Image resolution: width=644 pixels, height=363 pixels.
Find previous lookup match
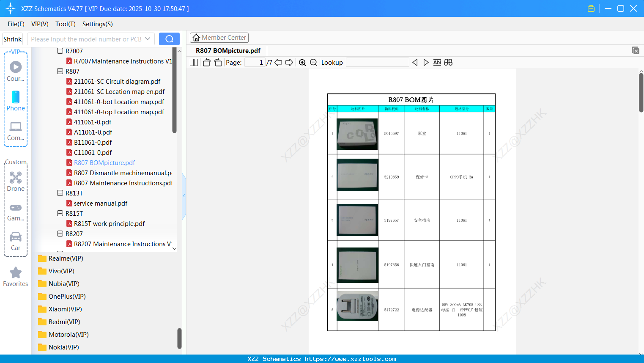point(415,62)
